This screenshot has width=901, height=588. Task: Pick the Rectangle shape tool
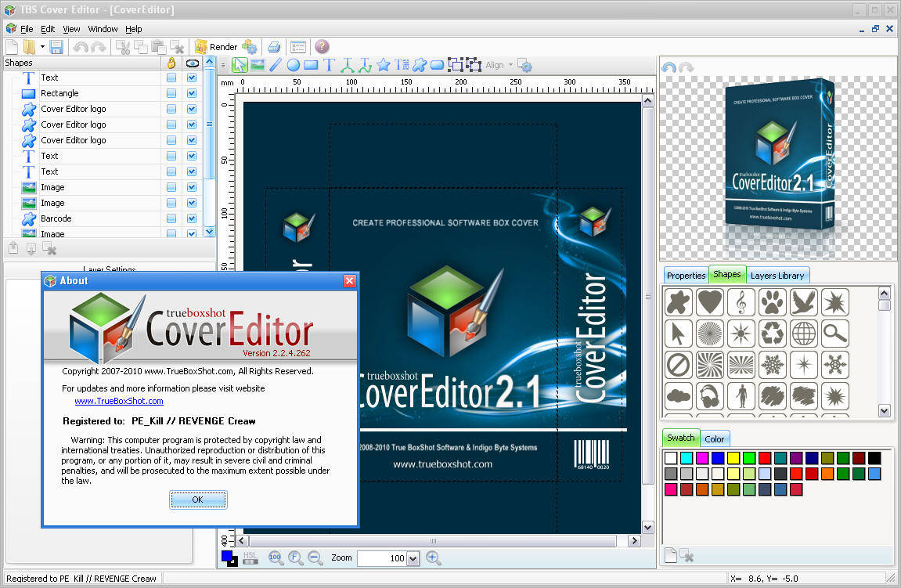tap(311, 65)
